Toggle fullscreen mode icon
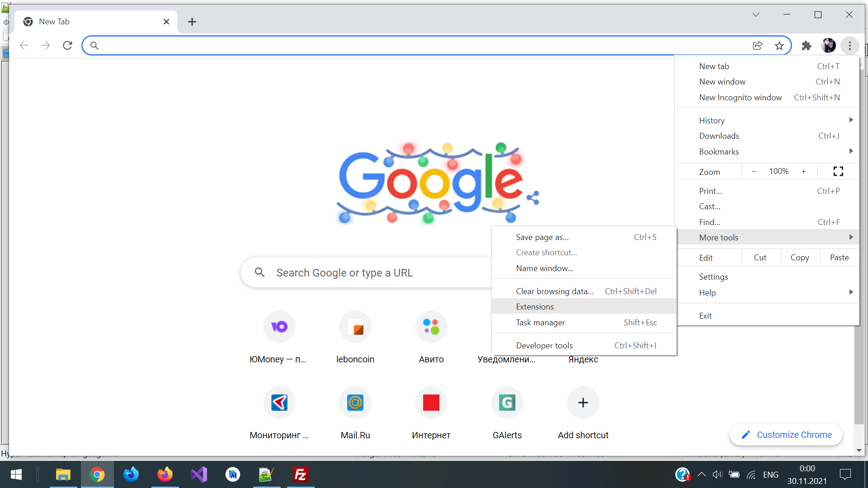Screen dimensions: 868x488 click(838, 171)
